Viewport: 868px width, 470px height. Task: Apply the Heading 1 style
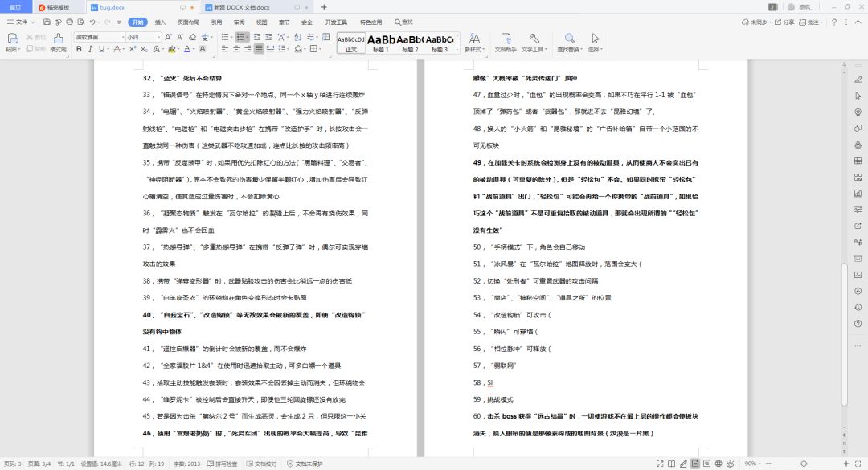tap(381, 43)
